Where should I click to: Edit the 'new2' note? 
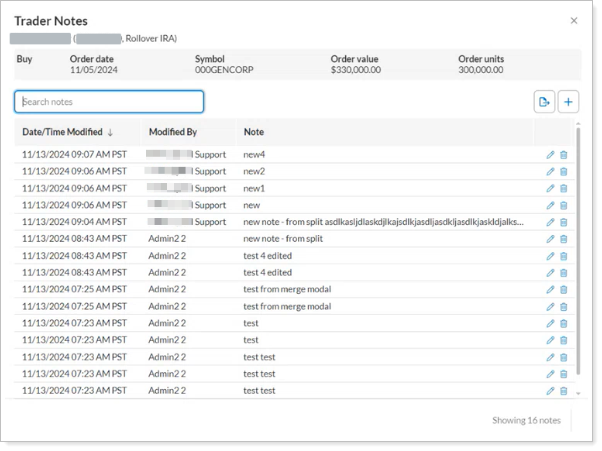pos(550,171)
